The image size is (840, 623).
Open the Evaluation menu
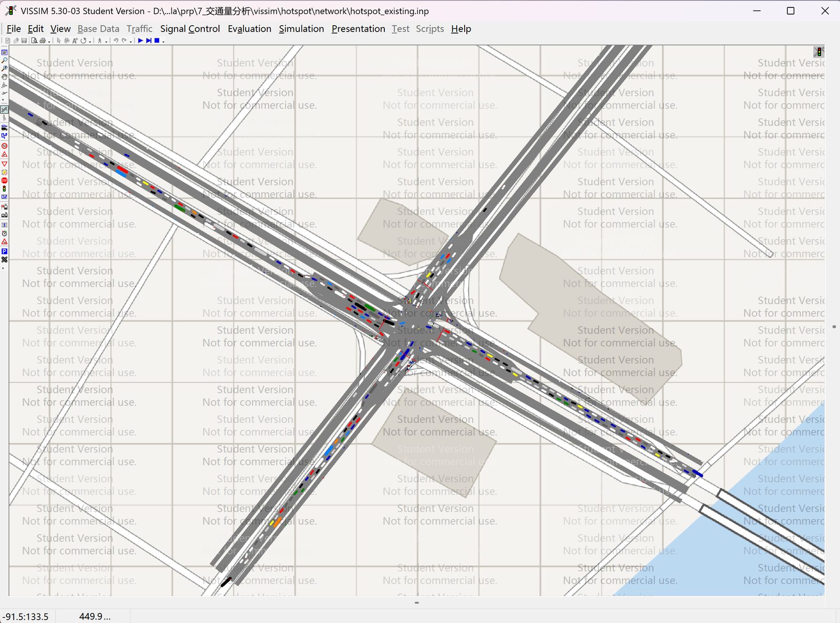point(249,29)
